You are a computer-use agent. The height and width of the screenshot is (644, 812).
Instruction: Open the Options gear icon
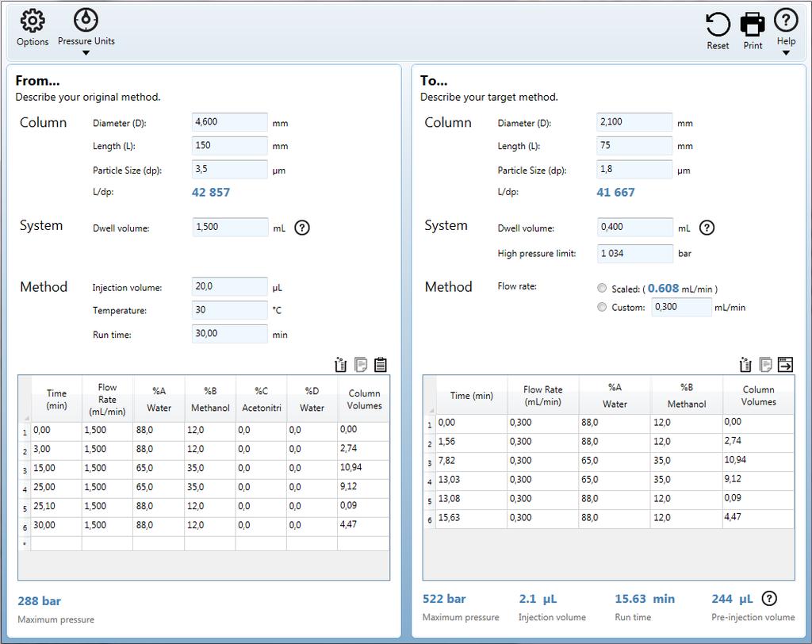point(32,21)
